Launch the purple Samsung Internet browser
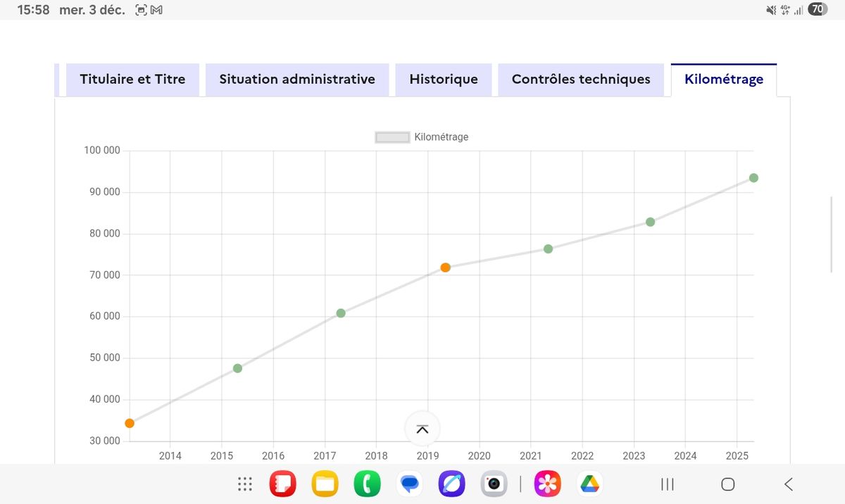The height and width of the screenshot is (504, 845). (x=451, y=484)
